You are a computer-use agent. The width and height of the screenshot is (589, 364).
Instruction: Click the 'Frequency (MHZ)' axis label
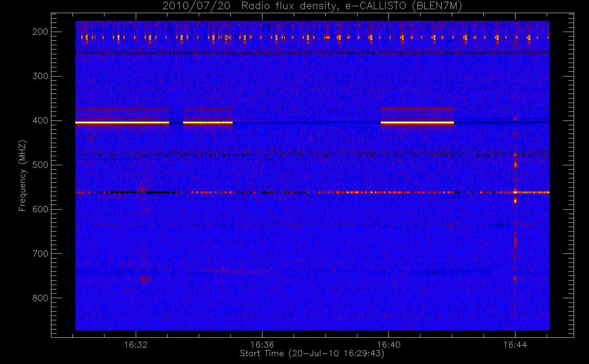tap(23, 175)
